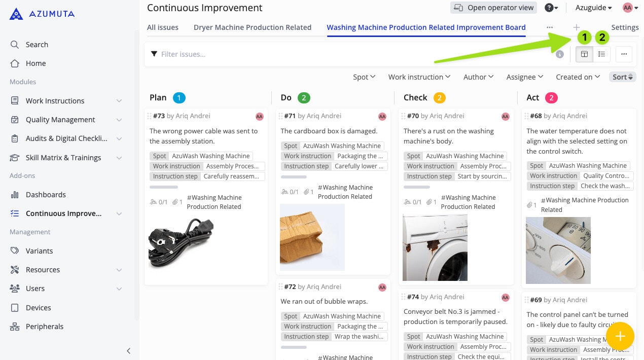Click the Open operator view button

(x=494, y=8)
